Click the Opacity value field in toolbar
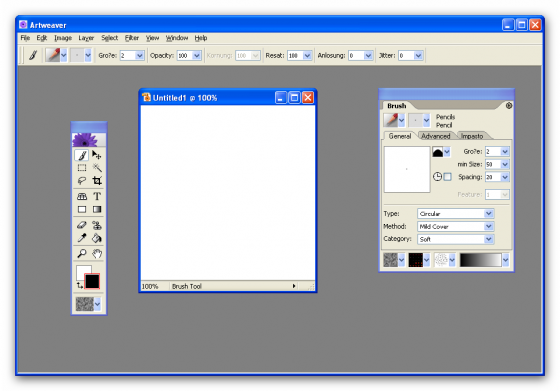Image resolution: width=560 pixels, height=391 pixels. click(x=185, y=55)
